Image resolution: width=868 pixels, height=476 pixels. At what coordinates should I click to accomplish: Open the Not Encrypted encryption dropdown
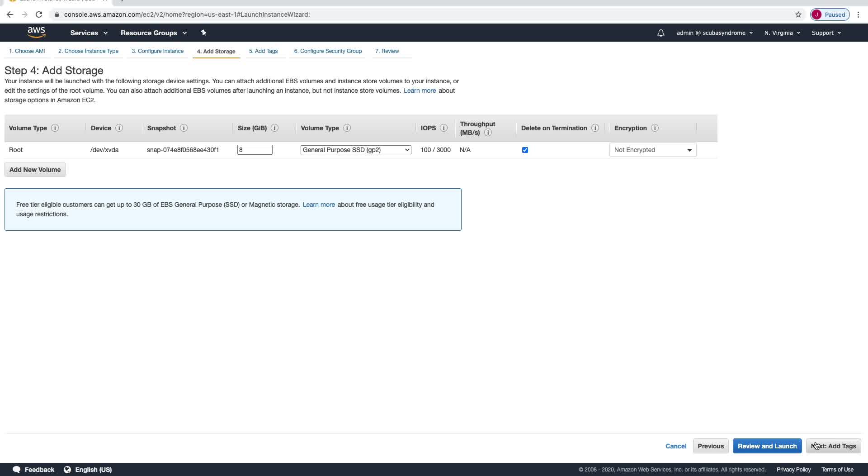[x=653, y=150]
